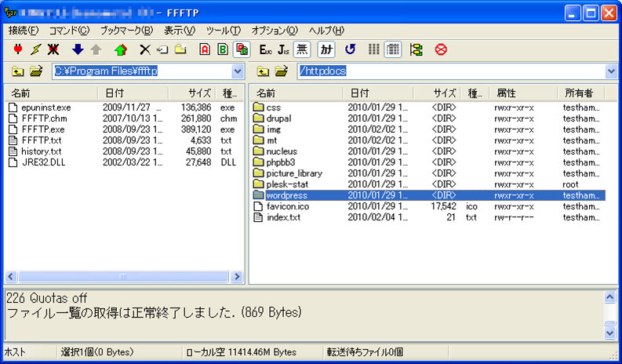Select no kanji conversion (無) icon
Screen dimensions: 622x364
coord(302,49)
